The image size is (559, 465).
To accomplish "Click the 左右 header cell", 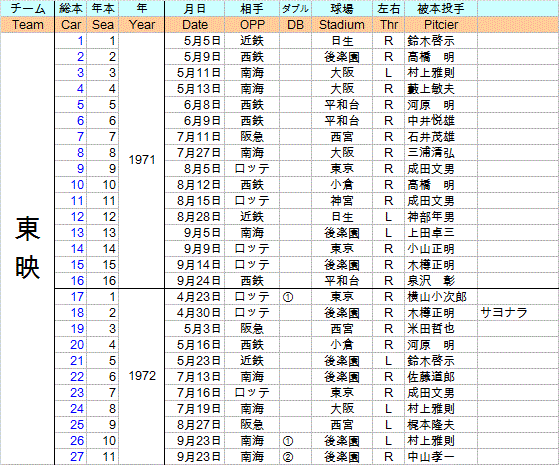I will pos(389,9).
